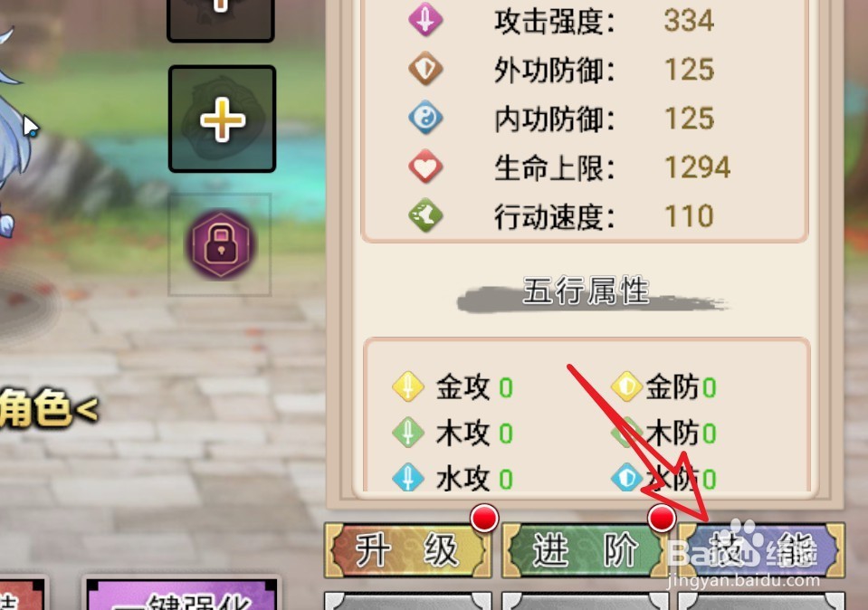Open the 进阶 advancement button

584,550
